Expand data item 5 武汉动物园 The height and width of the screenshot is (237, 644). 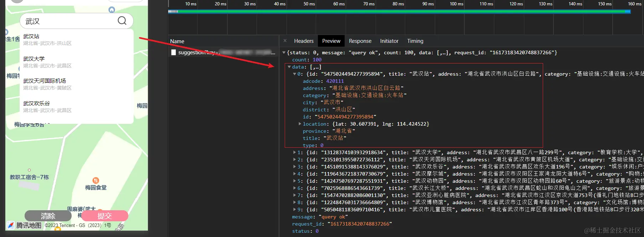(294, 181)
